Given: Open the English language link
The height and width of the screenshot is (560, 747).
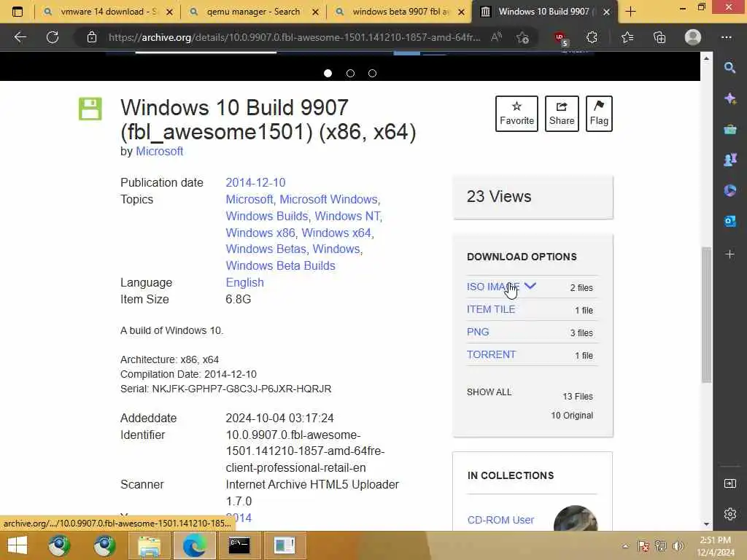Looking at the screenshot, I should click(x=244, y=282).
